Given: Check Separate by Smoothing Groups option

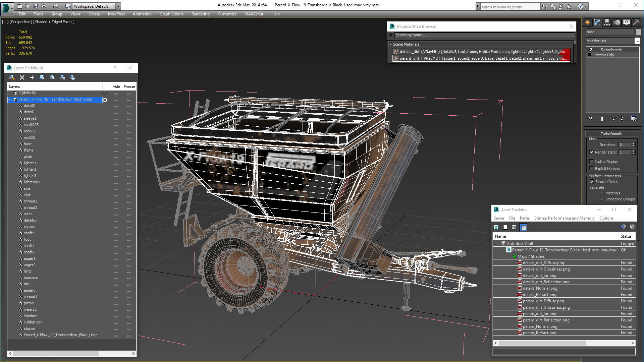Looking at the screenshot, I should (x=602, y=199).
